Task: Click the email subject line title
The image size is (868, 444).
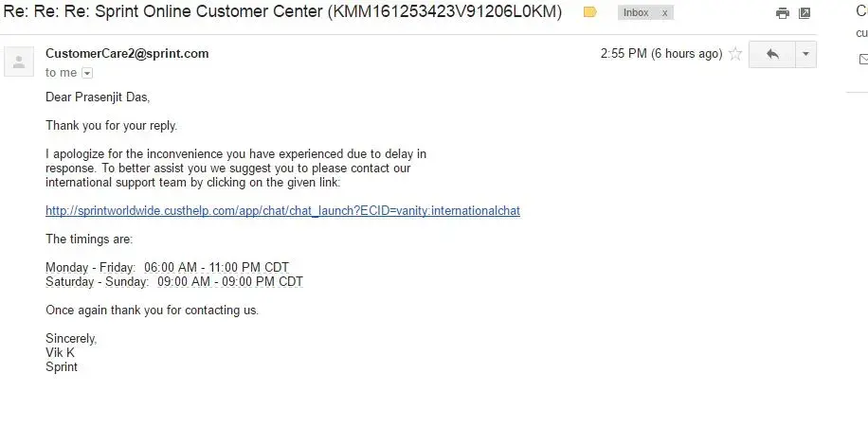Action: click(x=284, y=12)
